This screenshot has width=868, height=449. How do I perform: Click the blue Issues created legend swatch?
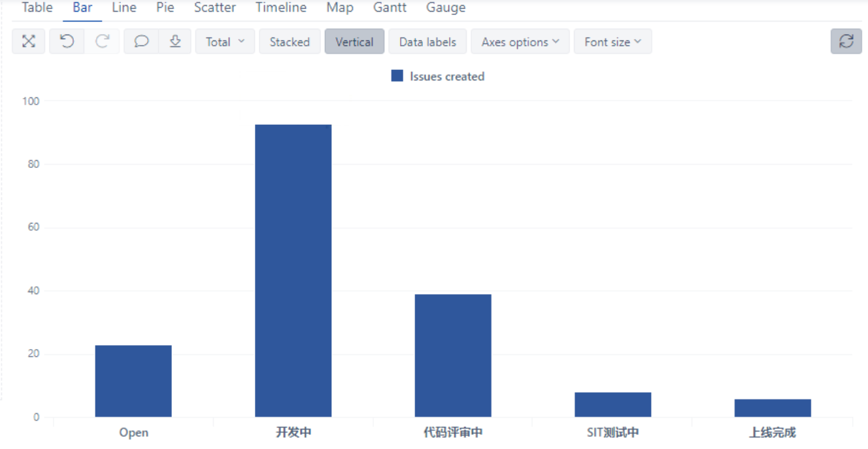click(397, 76)
